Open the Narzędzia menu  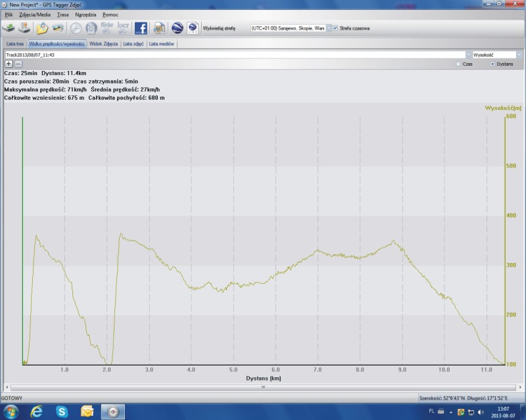(85, 14)
